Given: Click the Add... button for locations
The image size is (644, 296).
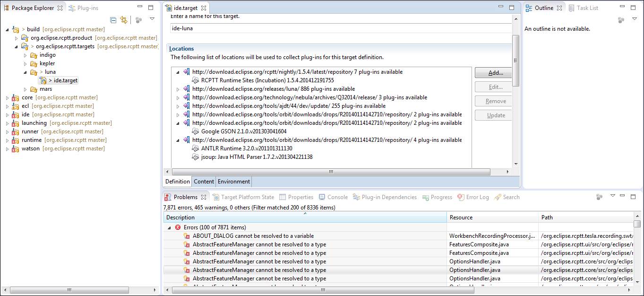Looking at the screenshot, I should [496, 73].
